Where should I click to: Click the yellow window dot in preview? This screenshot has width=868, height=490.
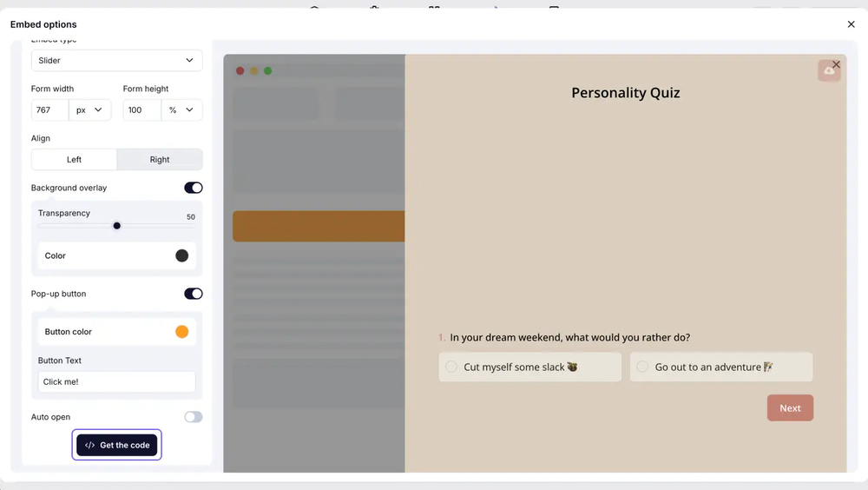(254, 71)
